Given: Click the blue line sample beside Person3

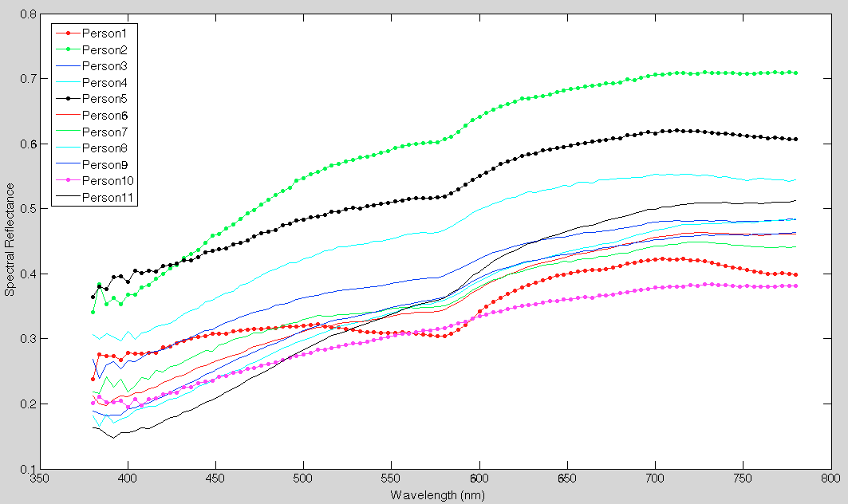Looking at the screenshot, I should tap(68, 65).
